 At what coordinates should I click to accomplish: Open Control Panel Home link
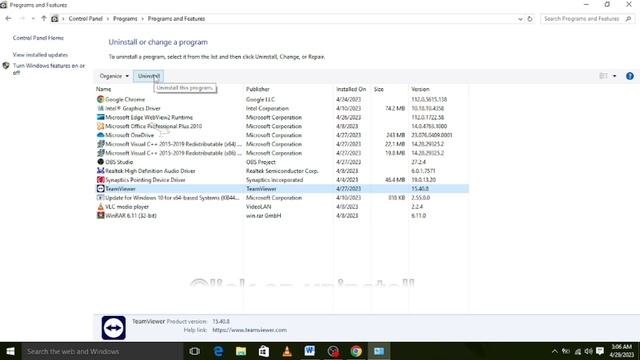[38, 38]
